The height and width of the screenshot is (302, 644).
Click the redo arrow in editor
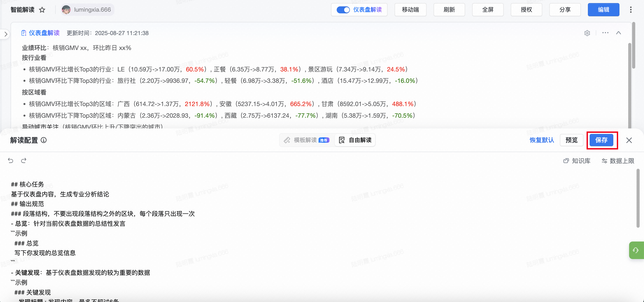(x=24, y=160)
